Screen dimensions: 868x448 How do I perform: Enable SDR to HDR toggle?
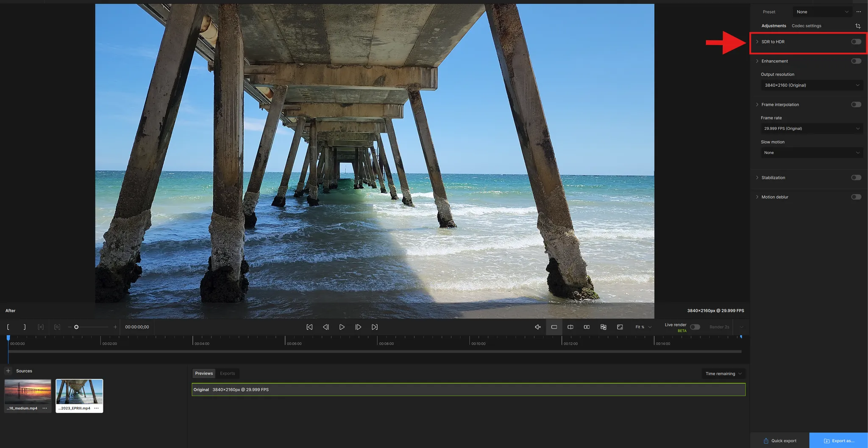coord(856,42)
